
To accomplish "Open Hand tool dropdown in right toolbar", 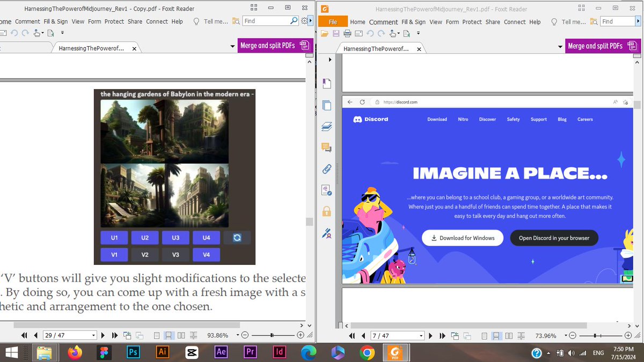I will point(399,33).
